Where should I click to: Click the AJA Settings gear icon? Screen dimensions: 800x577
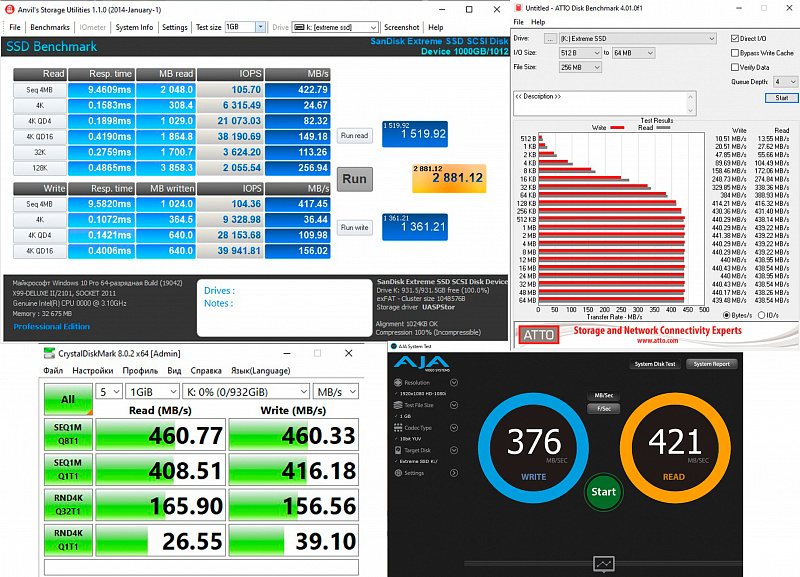click(398, 473)
